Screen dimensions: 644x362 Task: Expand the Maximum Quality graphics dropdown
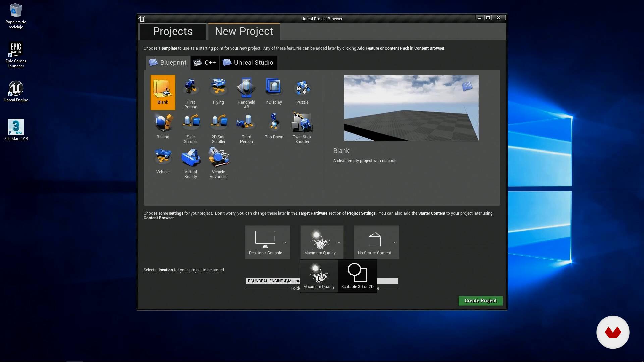322,242
